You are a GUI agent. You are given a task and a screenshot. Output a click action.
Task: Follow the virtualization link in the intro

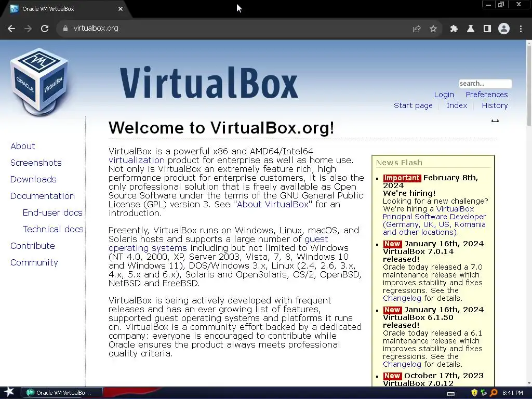click(x=137, y=160)
